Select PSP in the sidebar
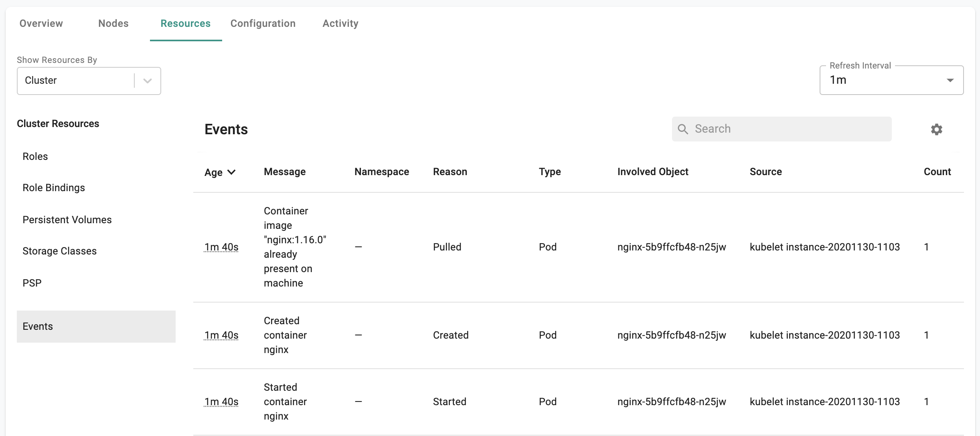Image resolution: width=980 pixels, height=436 pixels. click(x=32, y=283)
